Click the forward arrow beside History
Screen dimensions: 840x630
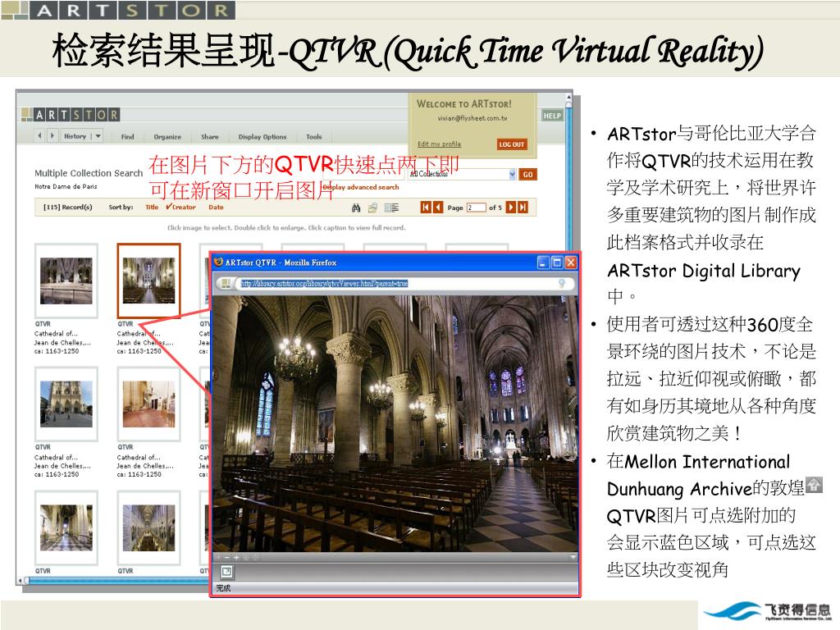click(x=52, y=136)
